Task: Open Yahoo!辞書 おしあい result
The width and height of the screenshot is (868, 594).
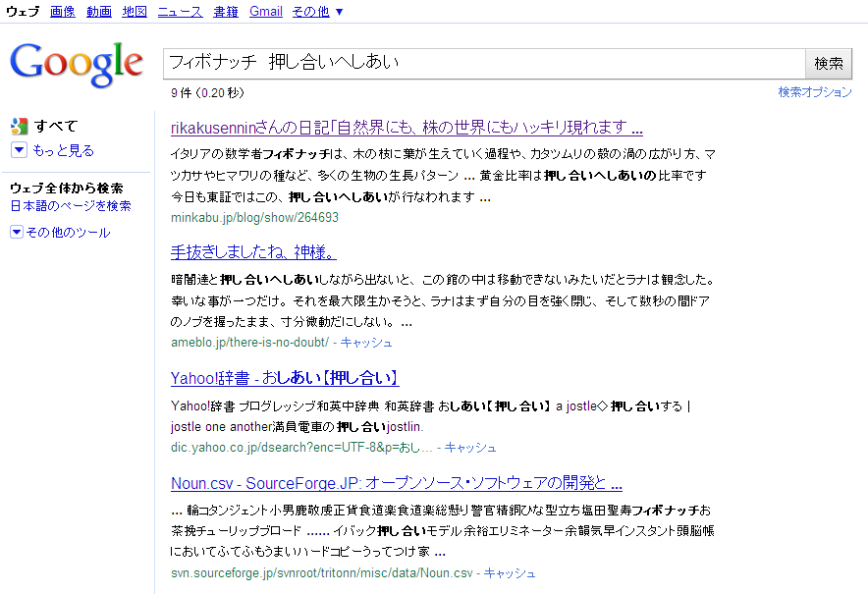Action: (285, 378)
